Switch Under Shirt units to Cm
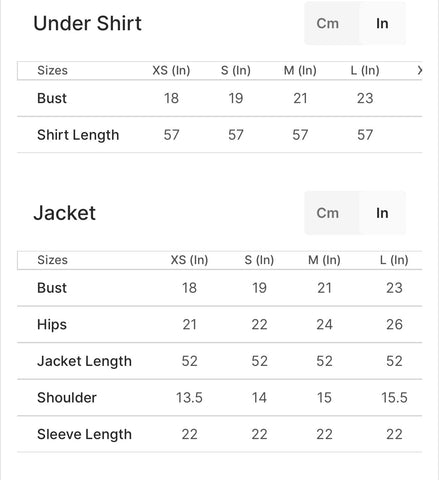 coord(328,24)
